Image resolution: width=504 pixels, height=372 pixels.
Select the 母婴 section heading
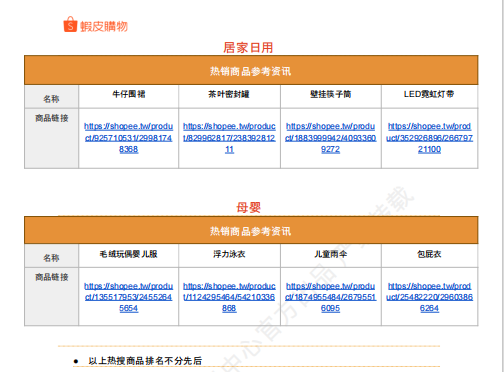click(248, 207)
